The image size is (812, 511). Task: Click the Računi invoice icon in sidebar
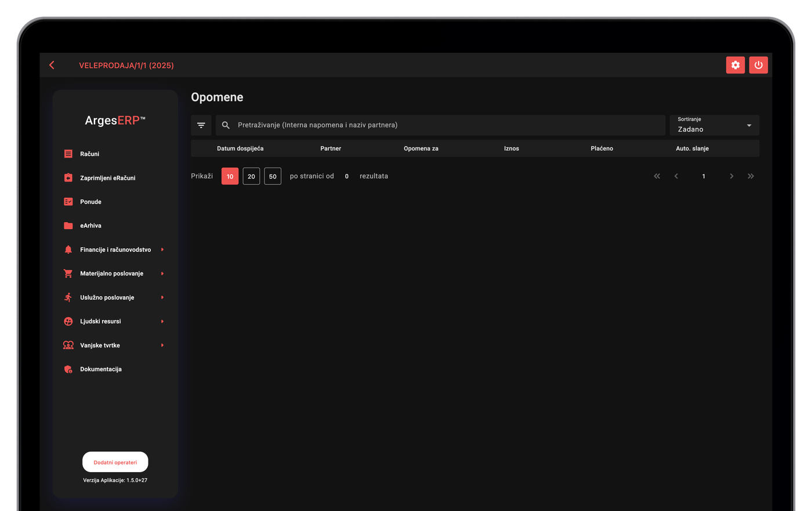pyautogui.click(x=68, y=154)
